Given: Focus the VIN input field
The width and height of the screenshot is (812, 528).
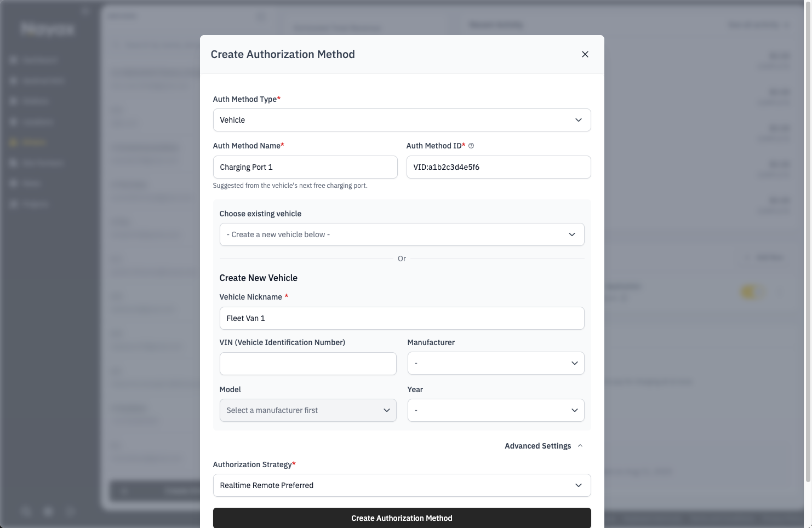Looking at the screenshot, I should click(308, 364).
